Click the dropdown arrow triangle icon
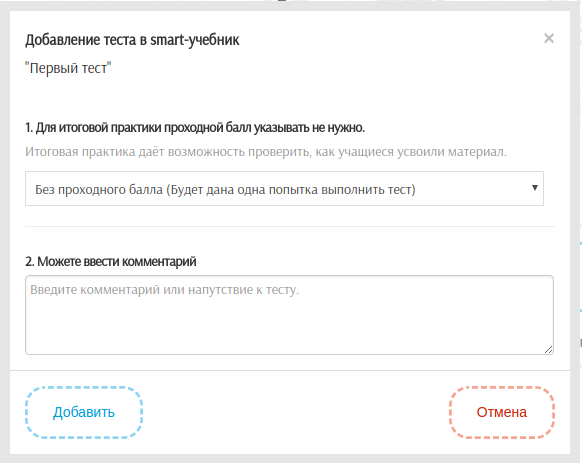Screen dimensions: 582x463 click(x=534, y=188)
